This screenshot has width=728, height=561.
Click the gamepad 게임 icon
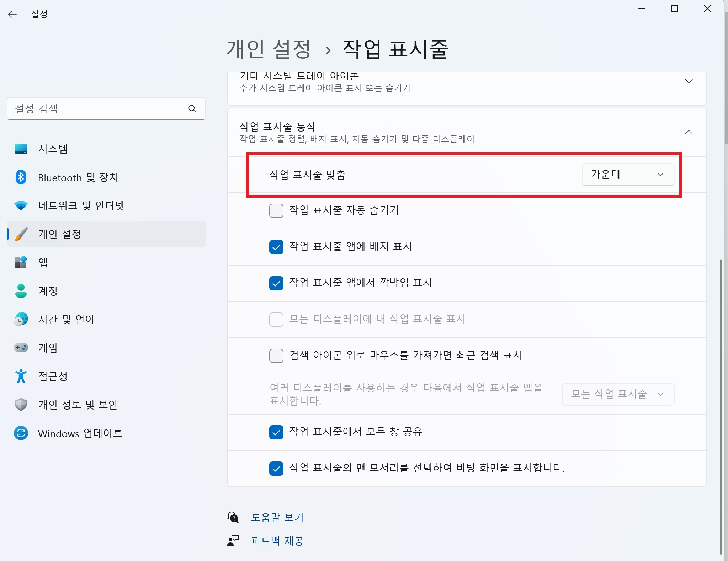point(21,347)
